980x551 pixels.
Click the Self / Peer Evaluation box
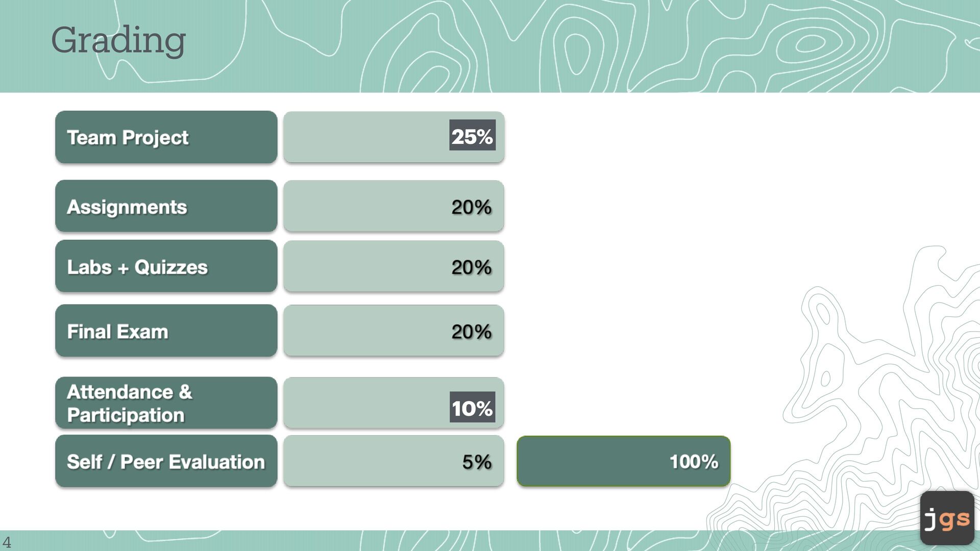[x=166, y=461]
